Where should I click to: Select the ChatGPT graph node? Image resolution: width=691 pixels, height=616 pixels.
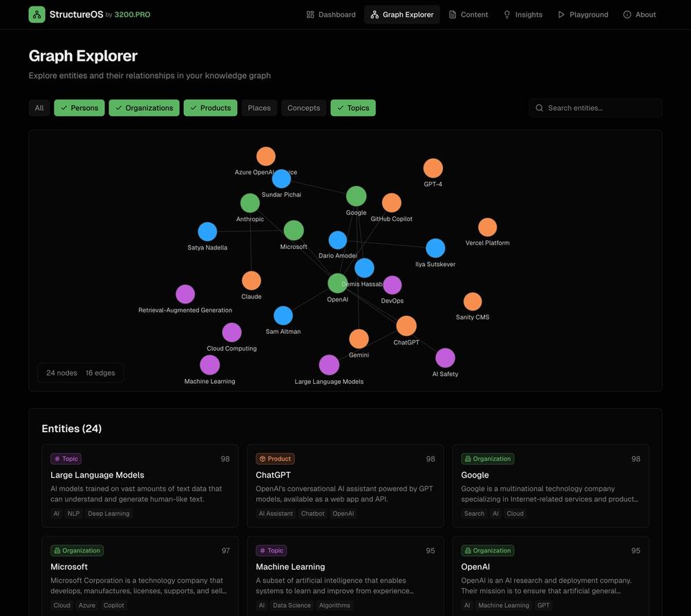click(406, 326)
